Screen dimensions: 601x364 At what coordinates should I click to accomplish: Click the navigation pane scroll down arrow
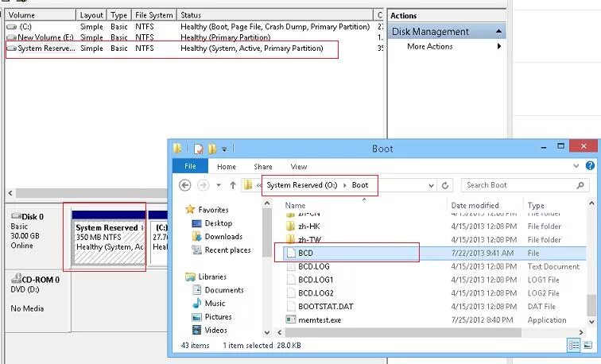click(x=267, y=332)
